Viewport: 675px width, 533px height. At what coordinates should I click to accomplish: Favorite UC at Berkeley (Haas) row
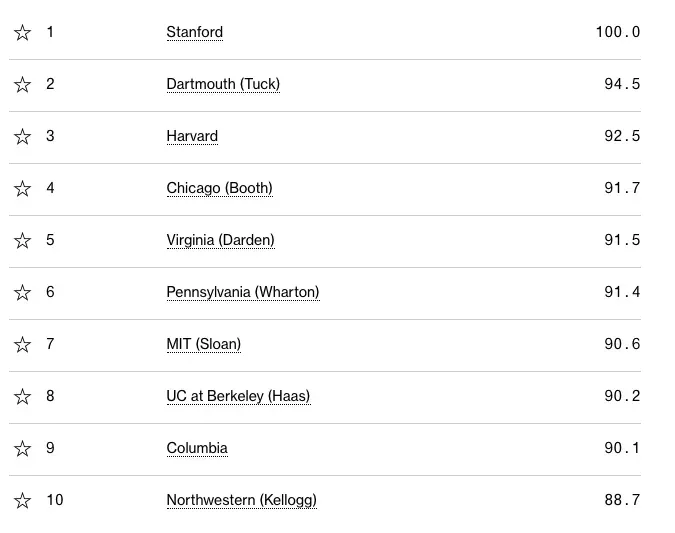pos(22,397)
